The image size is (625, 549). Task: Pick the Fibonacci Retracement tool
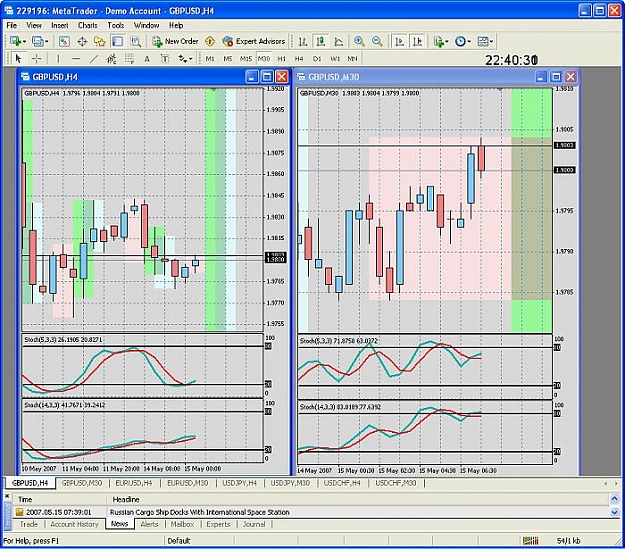pyautogui.click(x=129, y=59)
